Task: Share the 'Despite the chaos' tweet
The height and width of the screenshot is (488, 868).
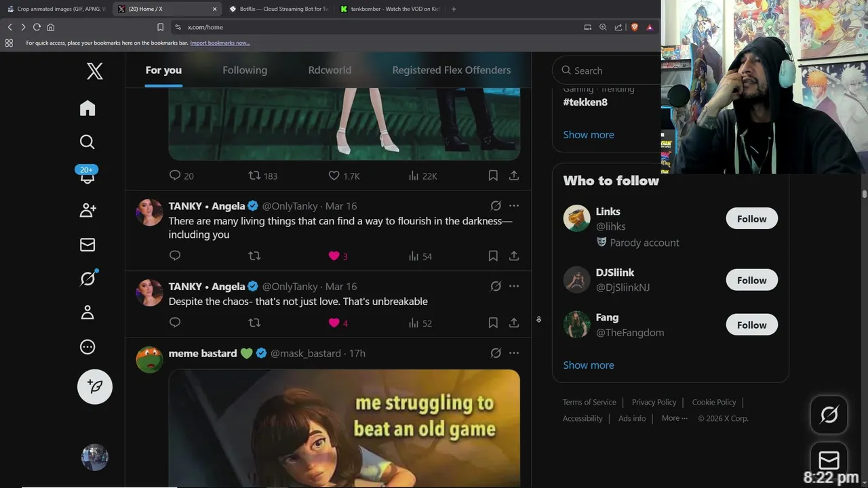Action: click(514, 323)
